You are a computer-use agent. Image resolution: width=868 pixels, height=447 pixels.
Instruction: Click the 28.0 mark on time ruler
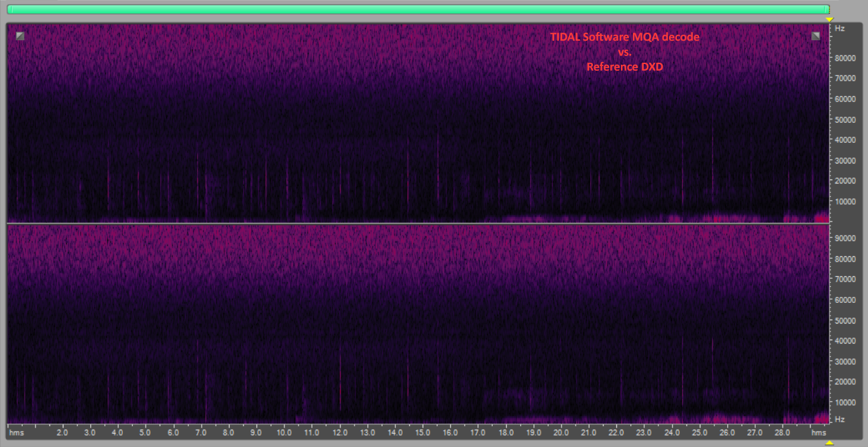click(782, 433)
